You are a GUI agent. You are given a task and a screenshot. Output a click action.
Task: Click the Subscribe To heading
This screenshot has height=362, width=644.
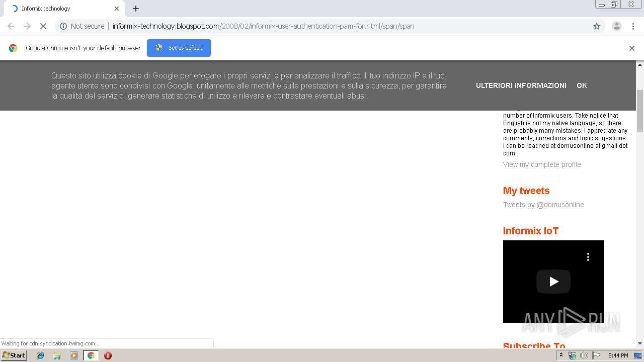coord(534,345)
